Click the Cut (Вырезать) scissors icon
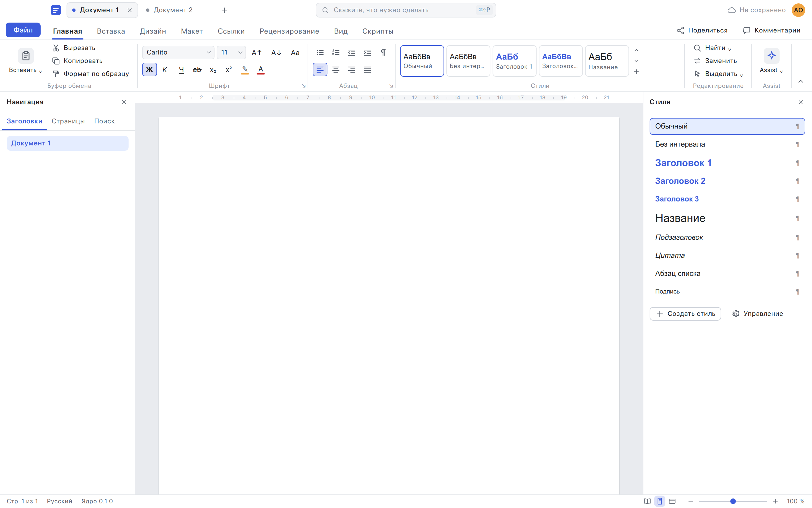This screenshot has width=812, height=508. 56,48
